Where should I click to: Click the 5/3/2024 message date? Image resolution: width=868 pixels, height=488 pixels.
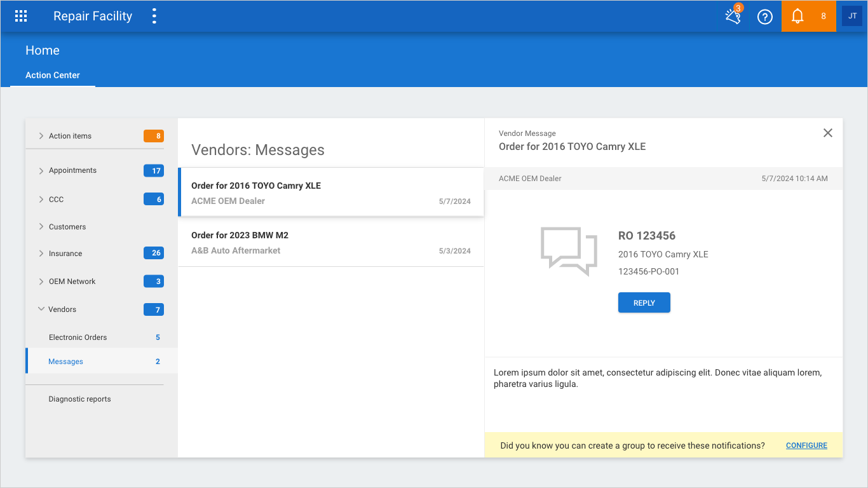tap(455, 251)
